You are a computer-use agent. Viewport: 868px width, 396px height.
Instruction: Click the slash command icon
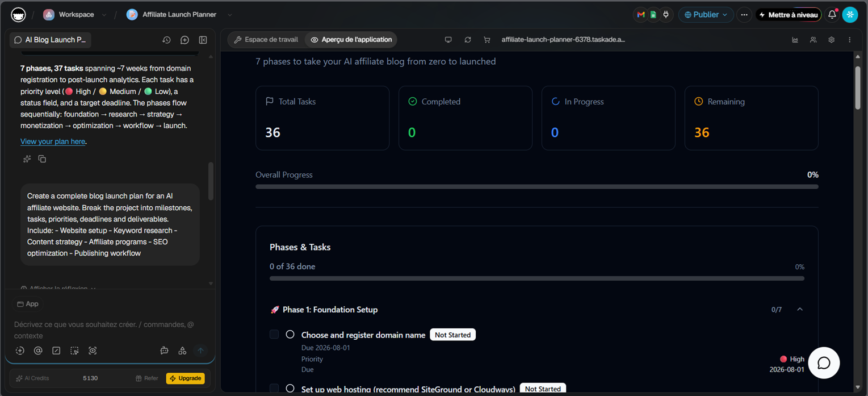(x=56, y=351)
